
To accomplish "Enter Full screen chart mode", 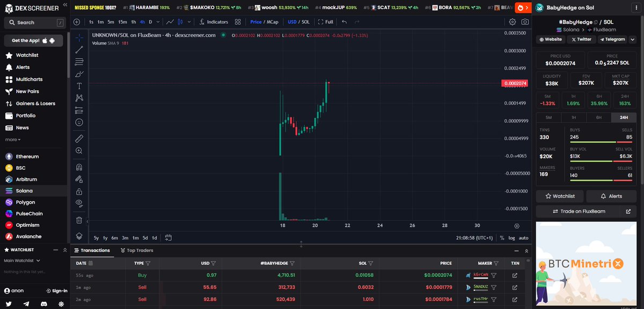I will coord(326,22).
